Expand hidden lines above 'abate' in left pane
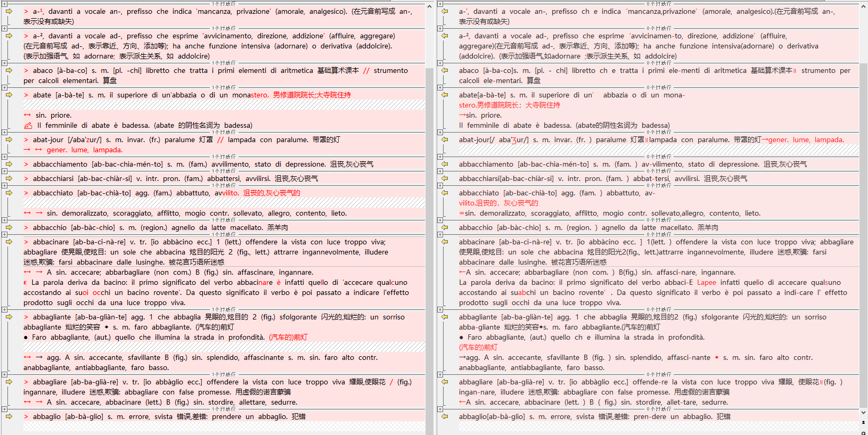The height and width of the screenshot is (435, 868). 4,87
